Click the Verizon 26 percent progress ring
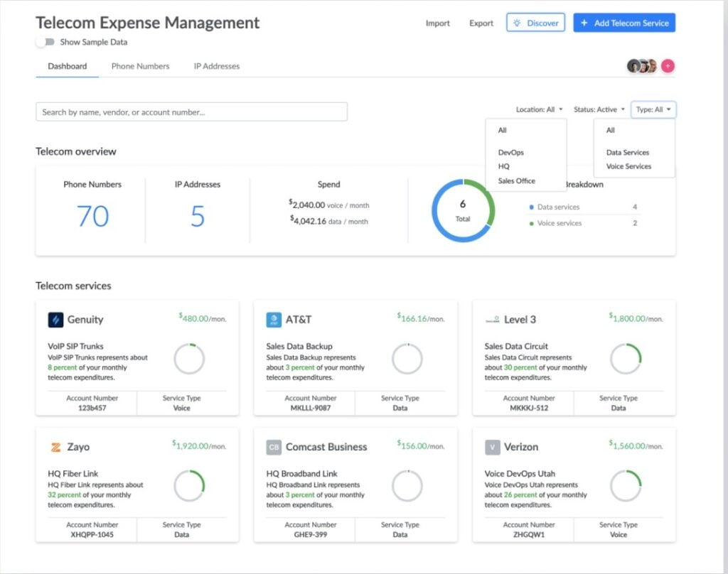Viewport: 728px width, 574px height. (626, 486)
